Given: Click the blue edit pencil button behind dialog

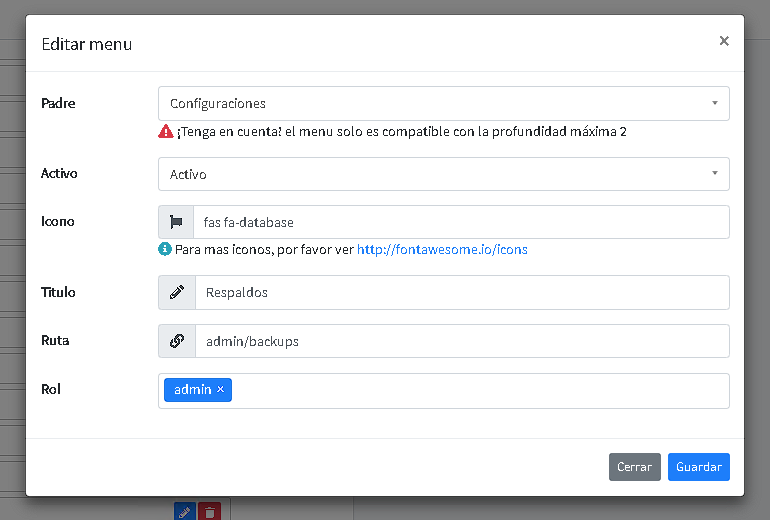Looking at the screenshot, I should (x=183, y=511).
